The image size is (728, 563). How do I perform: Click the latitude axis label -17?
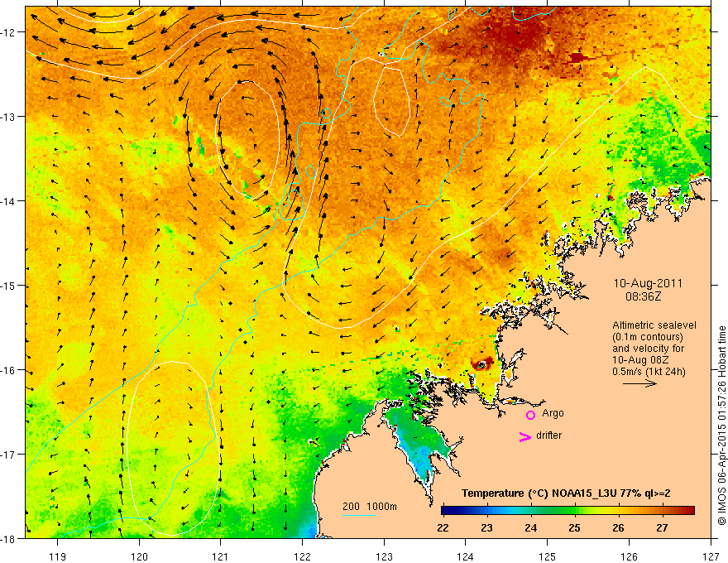click(x=8, y=455)
